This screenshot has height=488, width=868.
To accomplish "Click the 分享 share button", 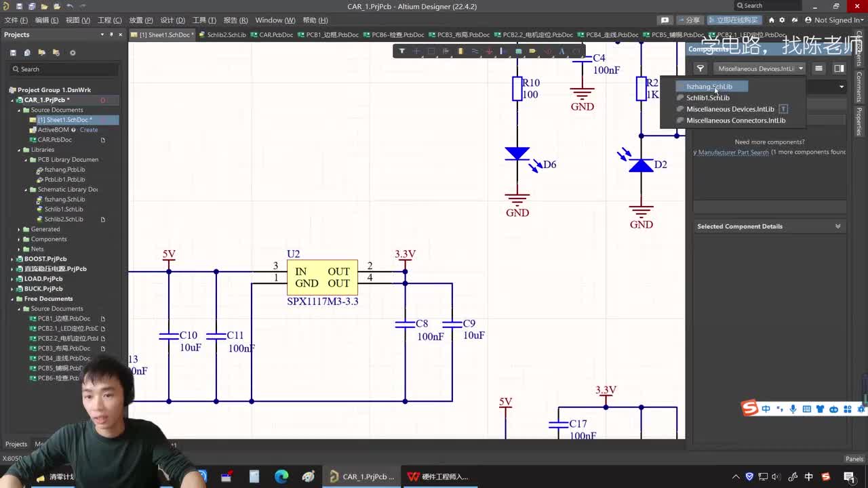I will coord(689,20).
